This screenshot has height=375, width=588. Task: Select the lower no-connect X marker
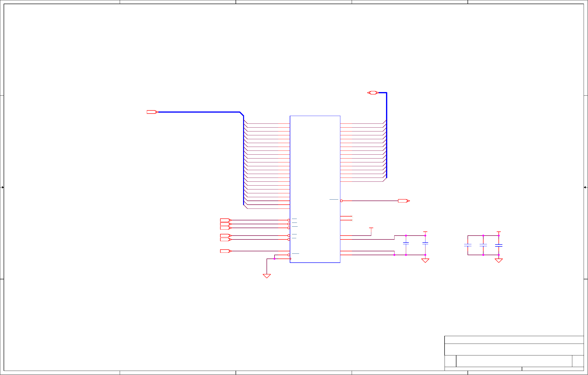352,220
